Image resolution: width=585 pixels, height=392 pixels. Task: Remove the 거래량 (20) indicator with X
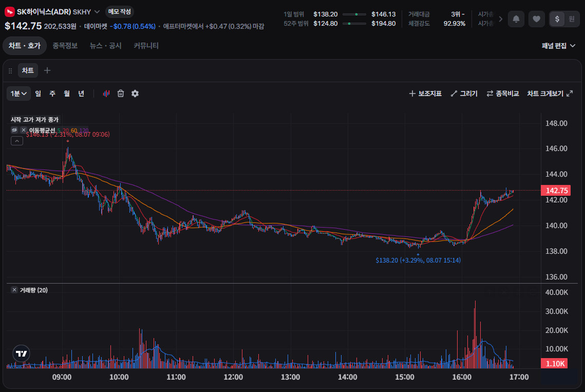point(14,290)
